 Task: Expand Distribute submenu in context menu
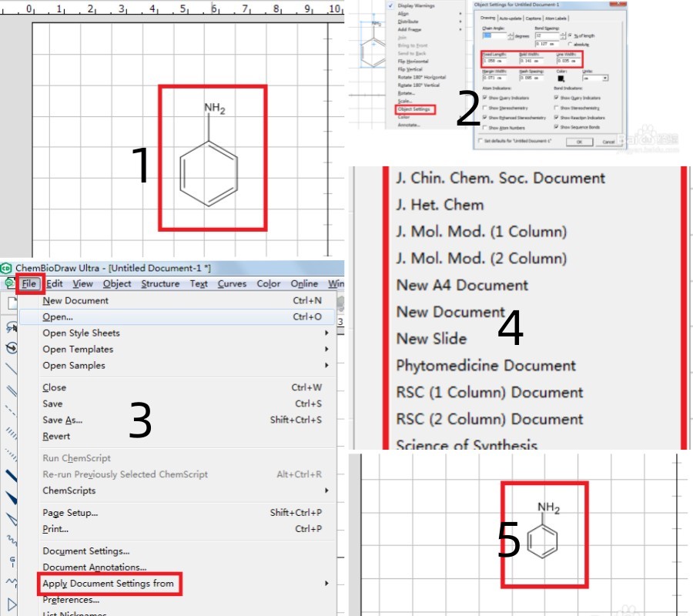coord(460,22)
